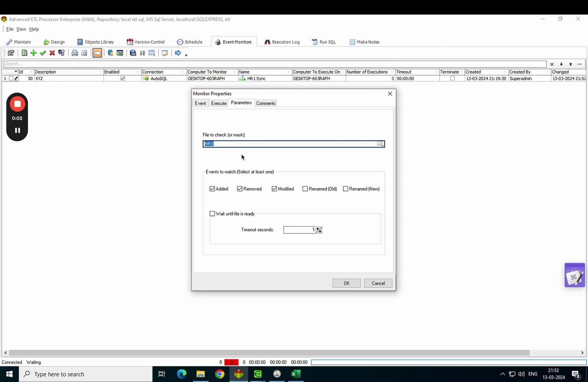Uncheck the Removed event checkbox
Image resolution: width=588 pixels, height=382 pixels.
pos(240,189)
